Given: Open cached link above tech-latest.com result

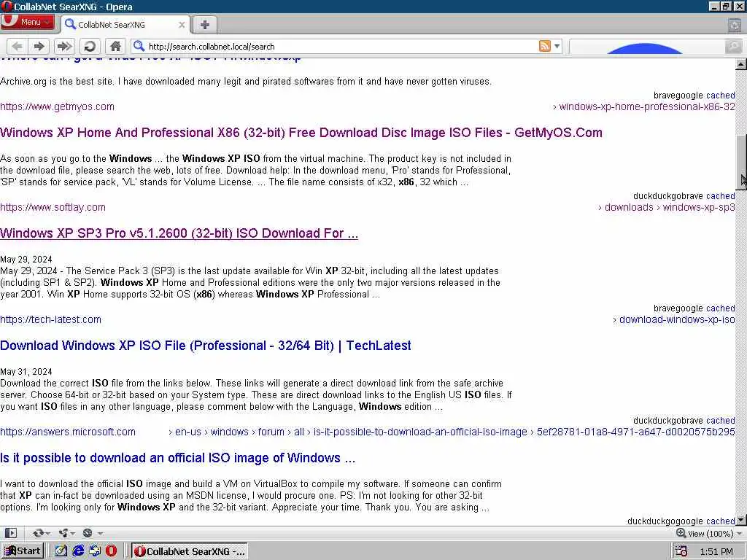Looking at the screenshot, I should [x=720, y=308].
